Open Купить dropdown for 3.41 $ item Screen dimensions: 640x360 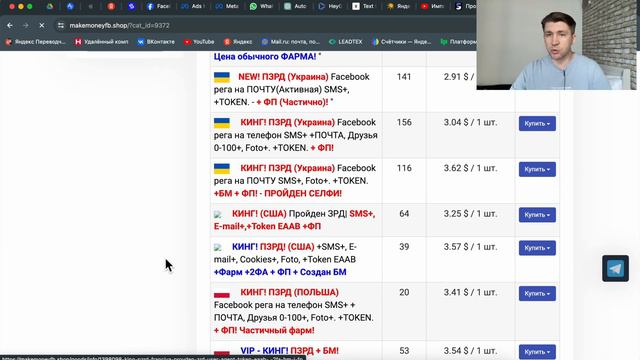pyautogui.click(x=537, y=294)
